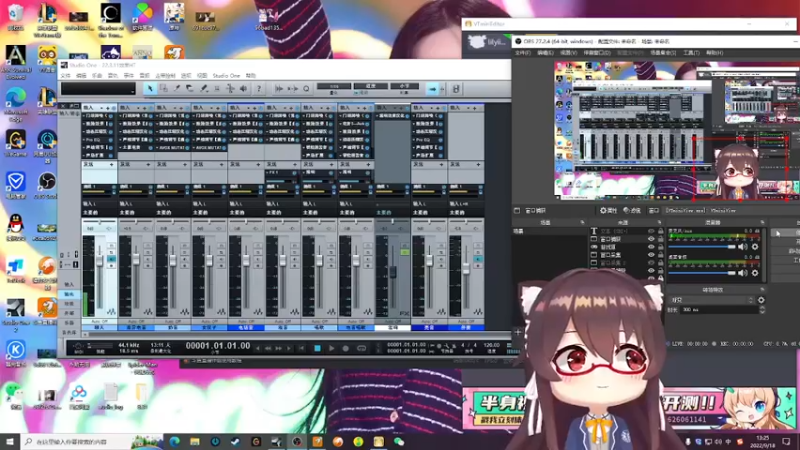800x450 pixels.
Task: Open desktop audio settings gear in OBS mixer
Action: coord(755,273)
